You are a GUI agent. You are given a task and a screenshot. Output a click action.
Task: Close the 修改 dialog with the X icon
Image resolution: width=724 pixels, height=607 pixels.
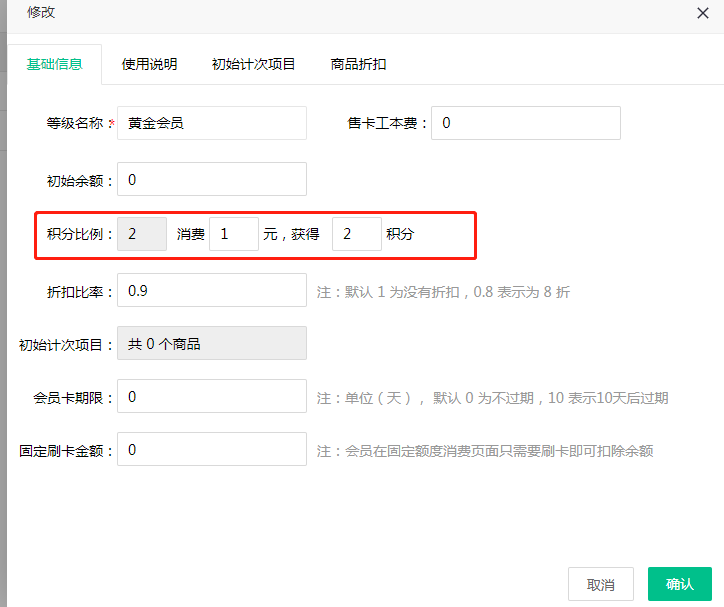click(702, 12)
